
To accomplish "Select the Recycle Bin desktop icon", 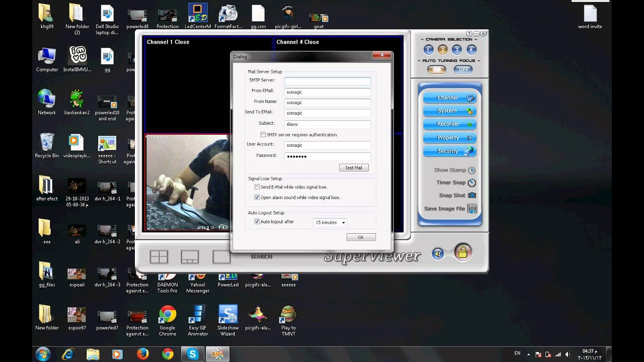I will tap(47, 146).
